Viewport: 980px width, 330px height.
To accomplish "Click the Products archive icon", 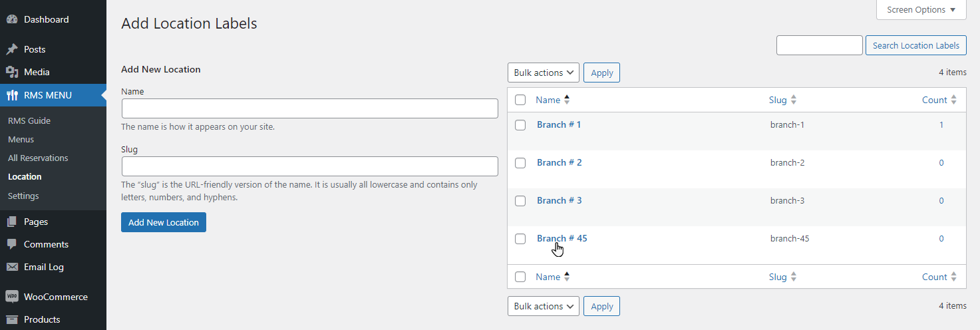I will (12, 319).
